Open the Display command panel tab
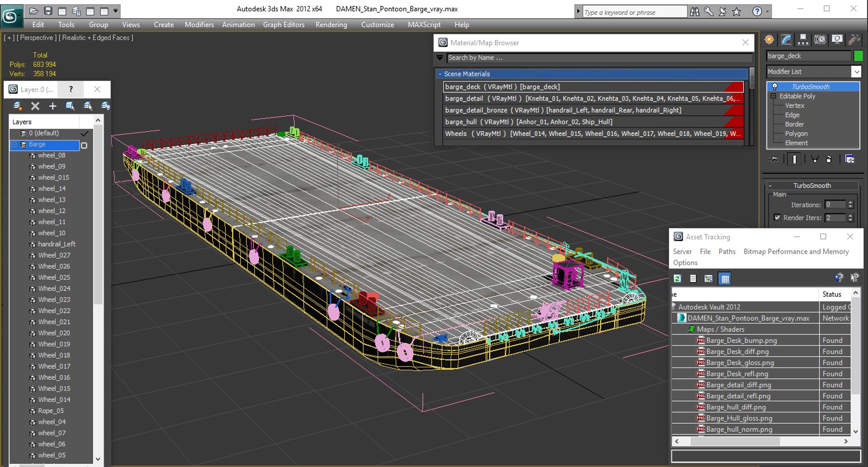The height and width of the screenshot is (467, 868). (837, 40)
